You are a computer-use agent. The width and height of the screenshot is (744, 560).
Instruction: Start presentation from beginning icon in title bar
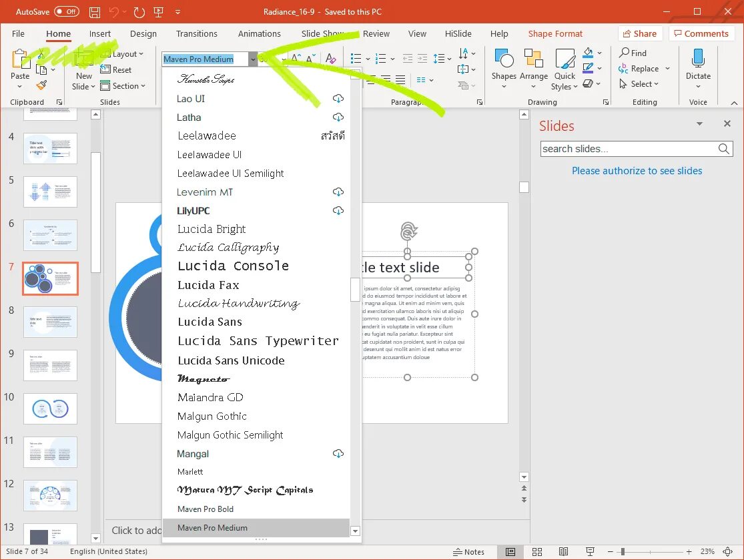[x=159, y=12]
